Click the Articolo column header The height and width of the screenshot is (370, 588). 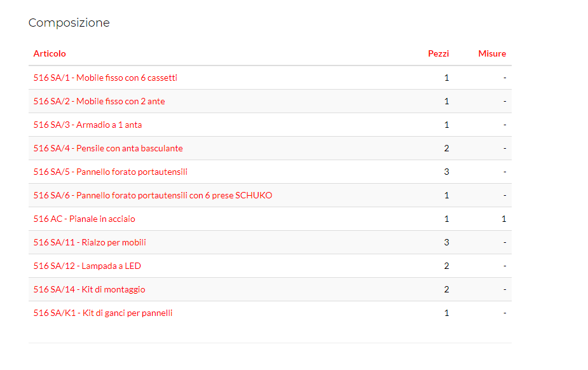(50, 53)
